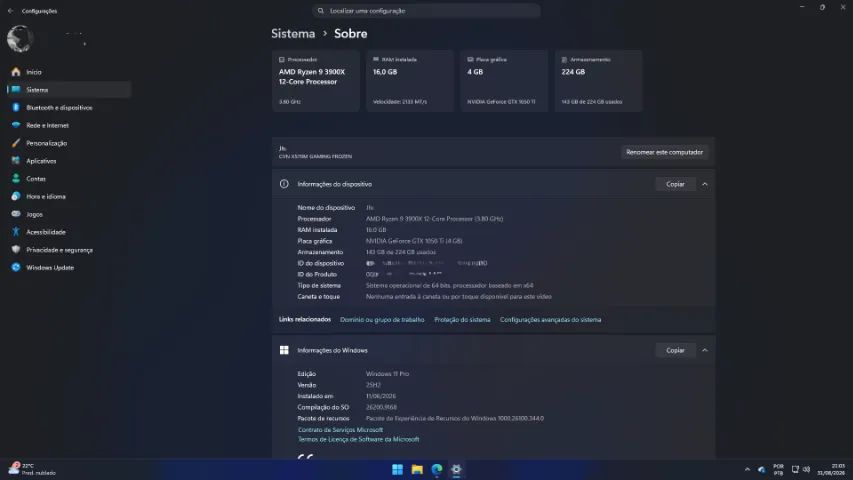Select Contas label in the sidebar
Screen dimensions: 853x480
click(36, 179)
